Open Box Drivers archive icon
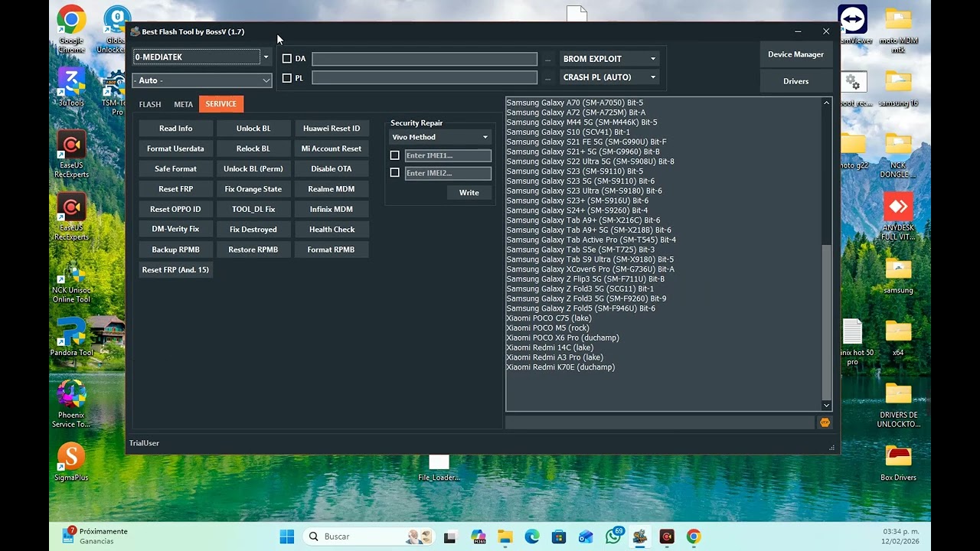The width and height of the screenshot is (980, 551). tap(898, 462)
